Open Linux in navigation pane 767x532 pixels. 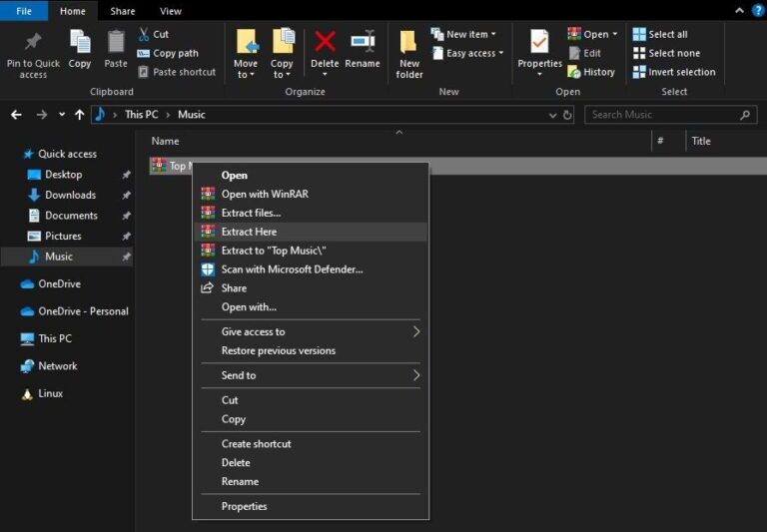[x=50, y=393]
